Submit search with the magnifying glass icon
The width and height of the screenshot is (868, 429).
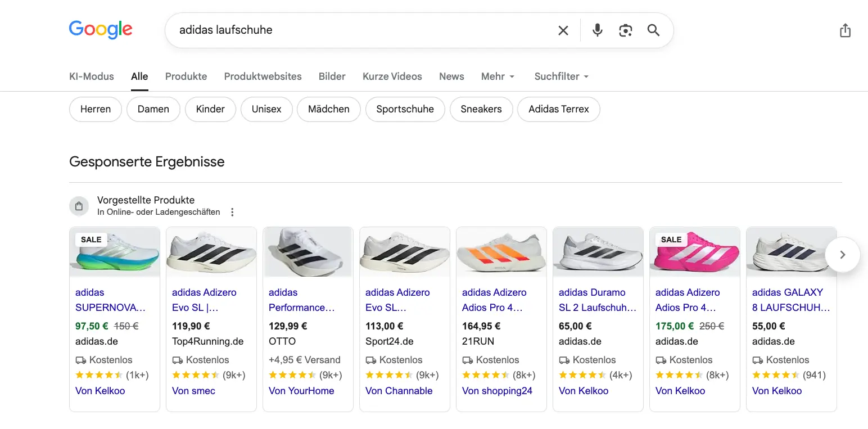[653, 30]
